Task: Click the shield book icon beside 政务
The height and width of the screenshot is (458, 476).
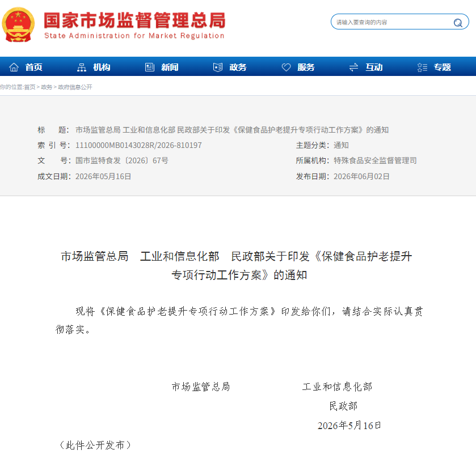Action: pos(218,67)
